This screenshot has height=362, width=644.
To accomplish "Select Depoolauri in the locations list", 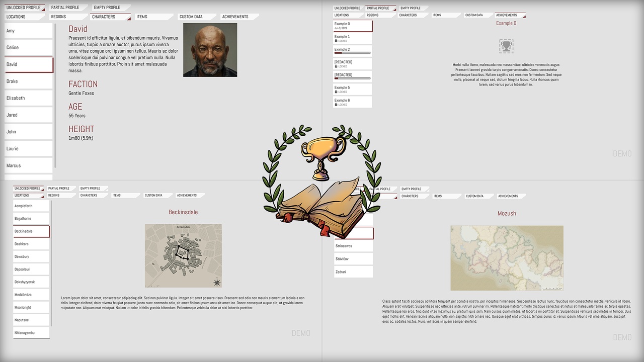I will coord(31,269).
